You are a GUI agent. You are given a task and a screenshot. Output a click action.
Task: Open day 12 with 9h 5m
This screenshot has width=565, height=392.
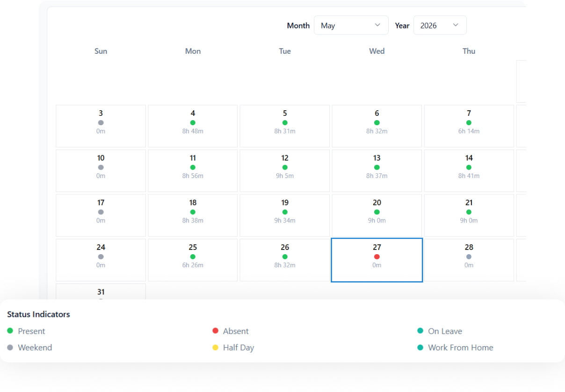285,171
